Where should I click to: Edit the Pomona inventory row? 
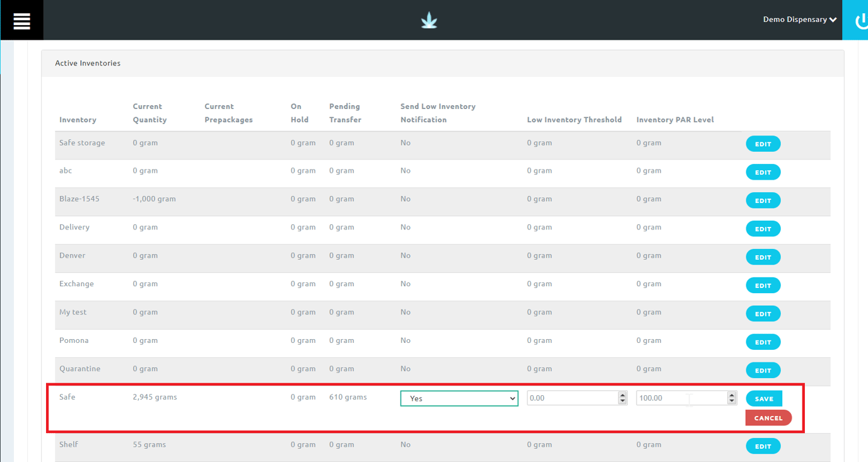tap(763, 342)
